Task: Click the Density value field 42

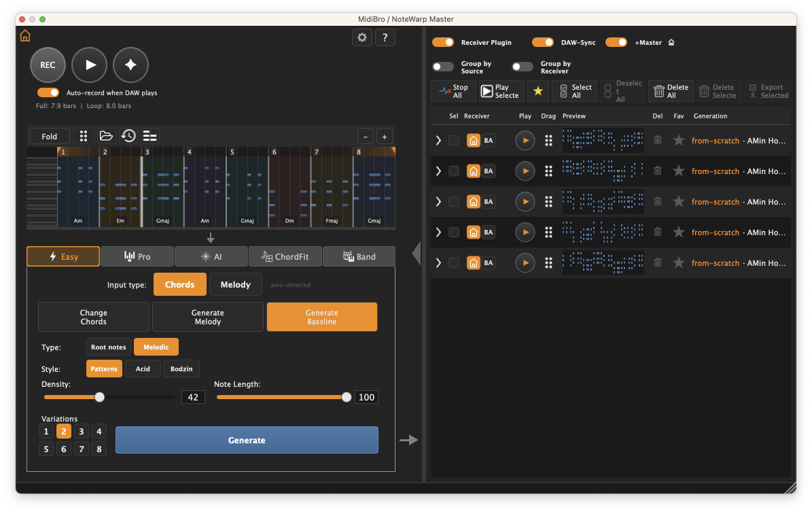Action: coord(193,398)
